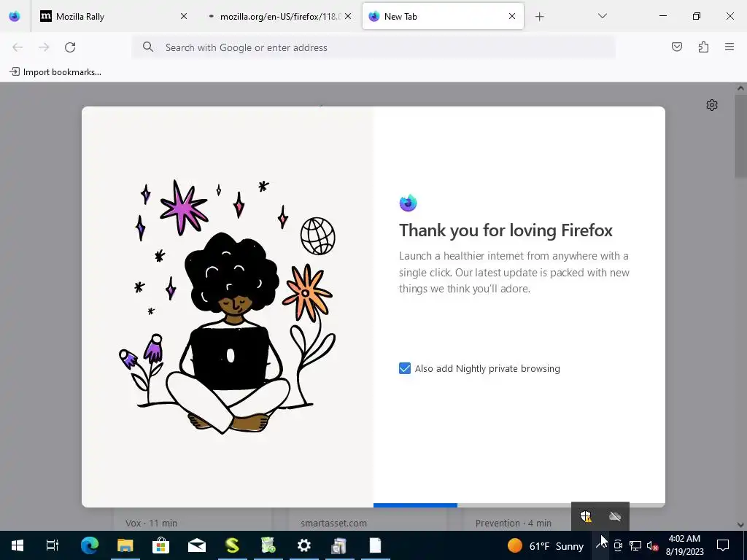Screen dimensions: 747x560
Task: Click Import bookmarks link
Action: coord(55,72)
